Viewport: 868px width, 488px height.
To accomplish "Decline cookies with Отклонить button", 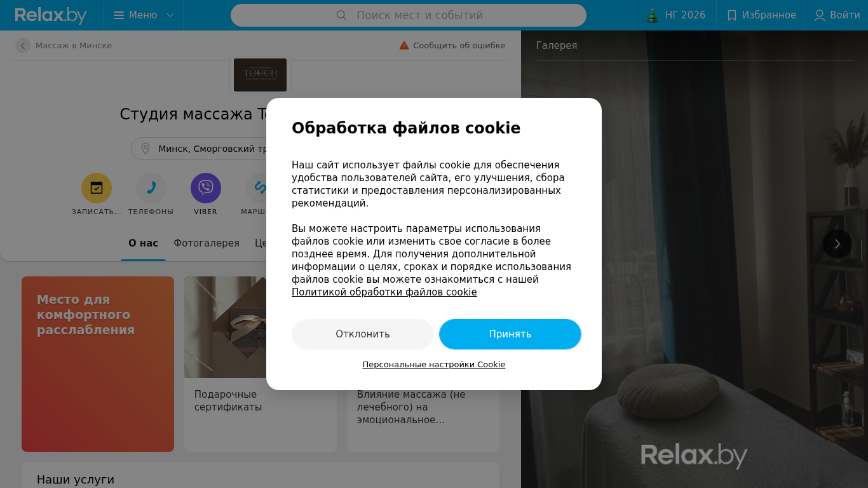I will pos(363,334).
